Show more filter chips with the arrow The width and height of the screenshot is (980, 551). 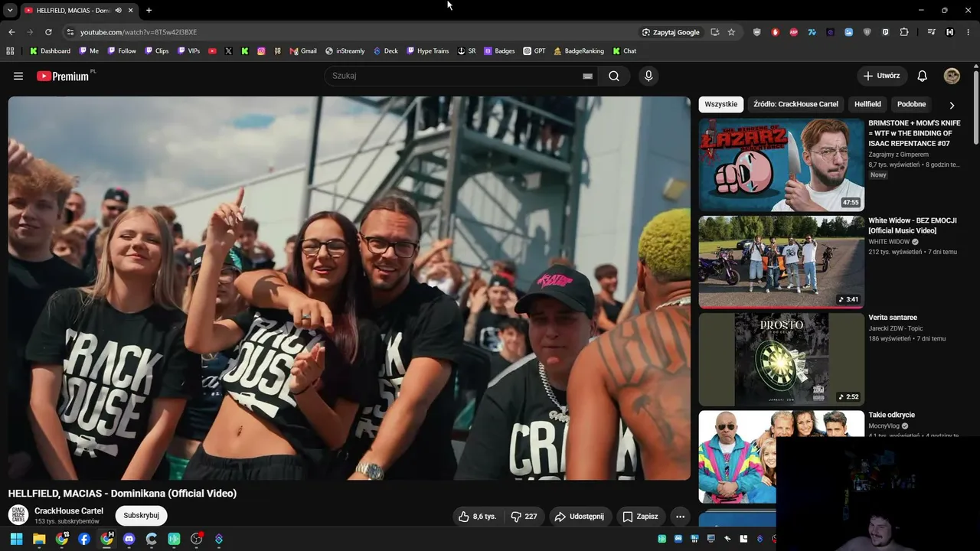pos(952,105)
